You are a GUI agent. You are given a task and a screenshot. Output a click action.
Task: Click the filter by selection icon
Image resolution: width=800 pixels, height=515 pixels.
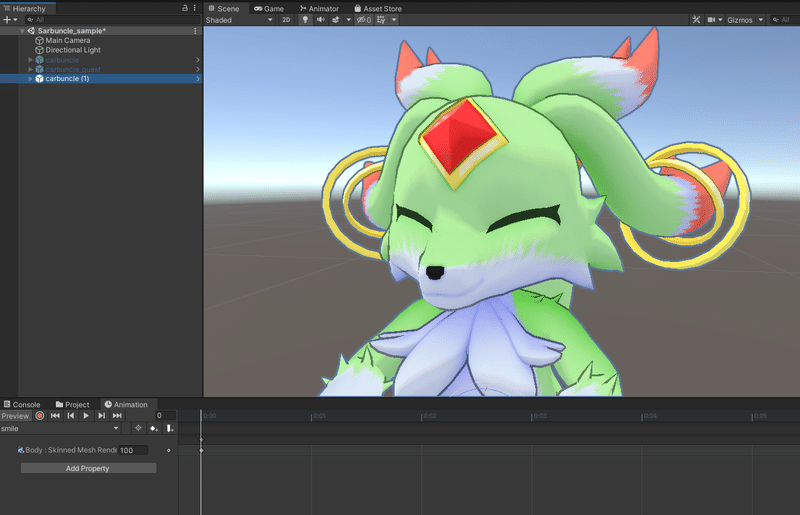point(138,428)
